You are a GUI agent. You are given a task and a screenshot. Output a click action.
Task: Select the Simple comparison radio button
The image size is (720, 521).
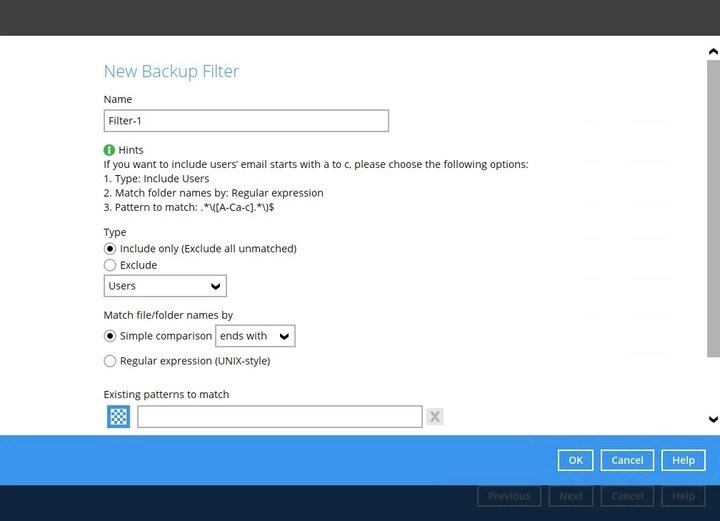[x=110, y=336]
